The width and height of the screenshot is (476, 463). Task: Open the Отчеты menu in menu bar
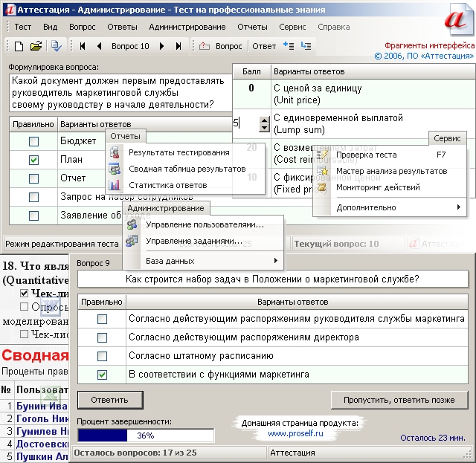tap(252, 27)
